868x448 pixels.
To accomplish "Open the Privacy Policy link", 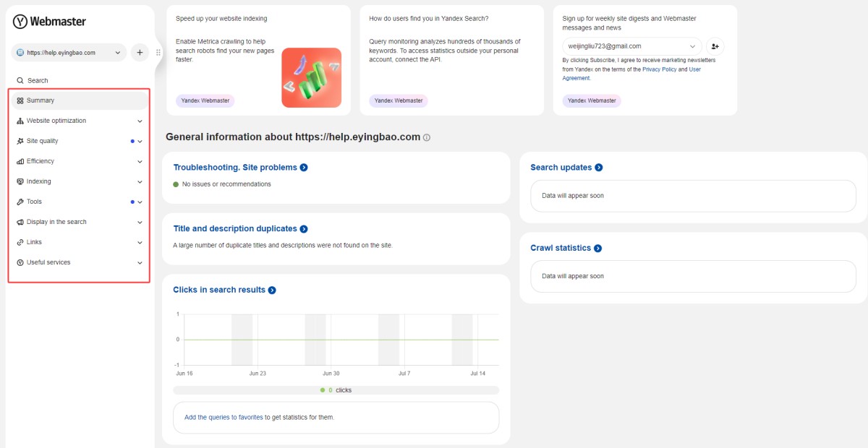I will [x=659, y=69].
